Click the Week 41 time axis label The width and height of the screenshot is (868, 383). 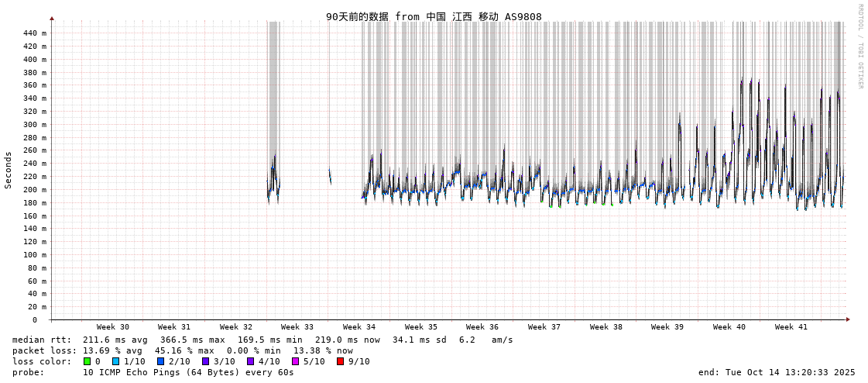791,327
